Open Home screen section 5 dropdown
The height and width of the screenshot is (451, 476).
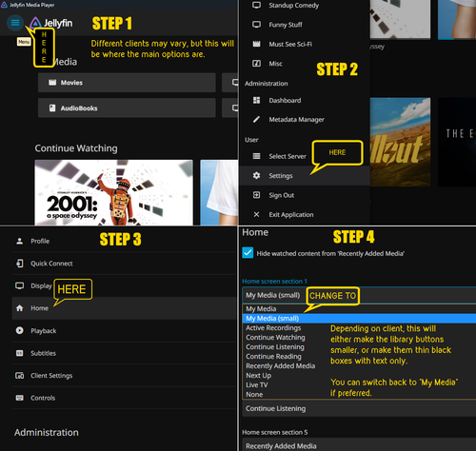pyautogui.click(x=359, y=445)
